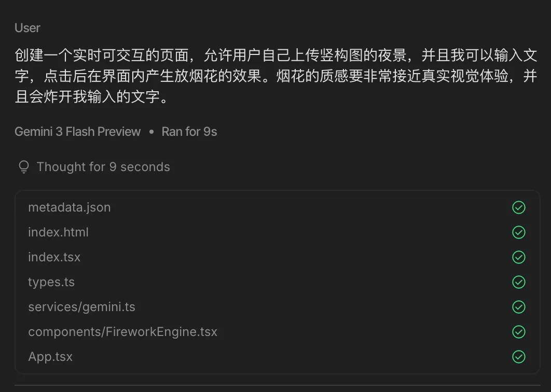Click the Chinese prompt message text
551x392 pixels.
pyautogui.click(x=276, y=76)
